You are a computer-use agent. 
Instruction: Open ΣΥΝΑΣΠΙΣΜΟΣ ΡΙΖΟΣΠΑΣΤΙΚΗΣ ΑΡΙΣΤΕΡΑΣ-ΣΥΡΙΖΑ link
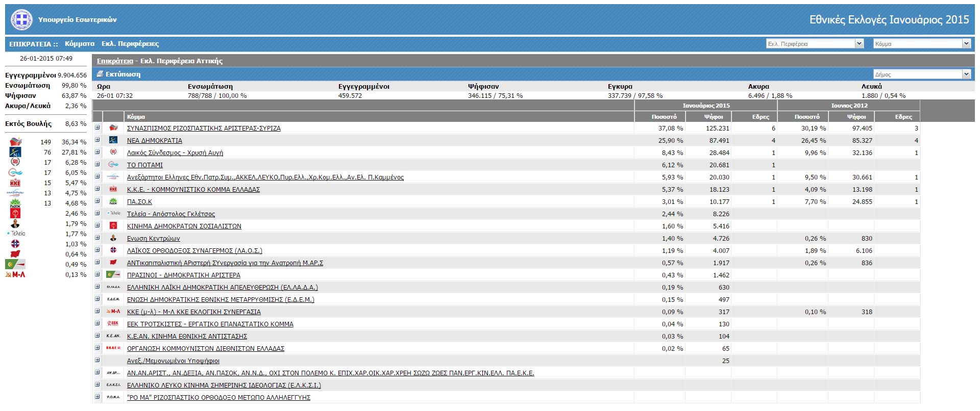tap(204, 129)
